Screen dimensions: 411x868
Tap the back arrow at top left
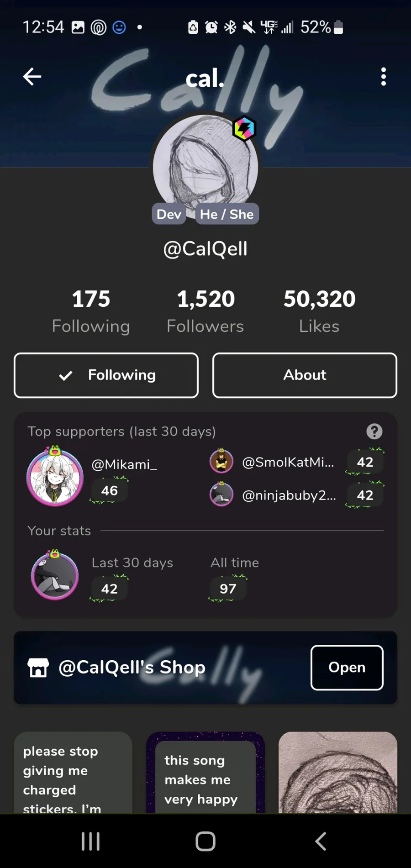32,77
